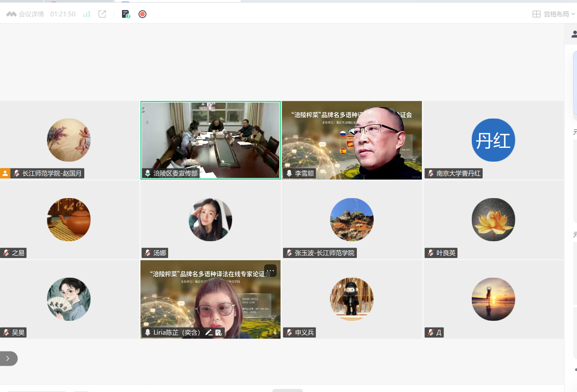
Task: Click the red recording indicator button
Action: [143, 14]
